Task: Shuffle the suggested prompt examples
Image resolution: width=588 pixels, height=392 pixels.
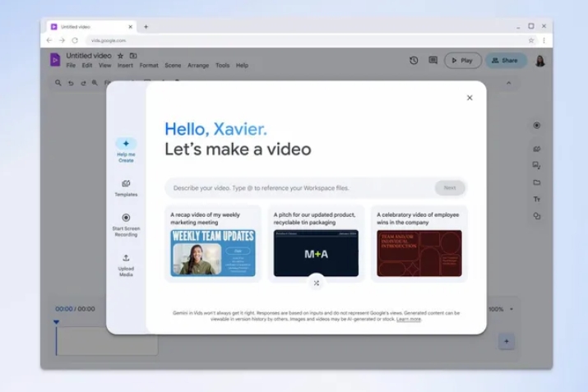Action: tap(317, 283)
